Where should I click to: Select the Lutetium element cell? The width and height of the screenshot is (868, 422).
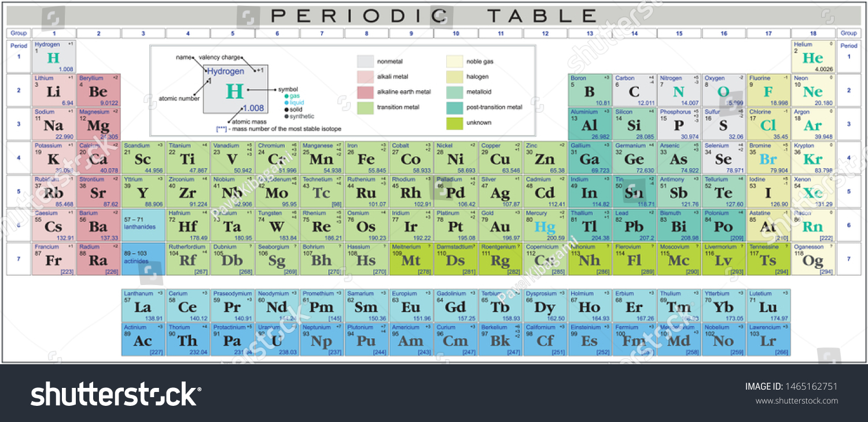(x=768, y=306)
